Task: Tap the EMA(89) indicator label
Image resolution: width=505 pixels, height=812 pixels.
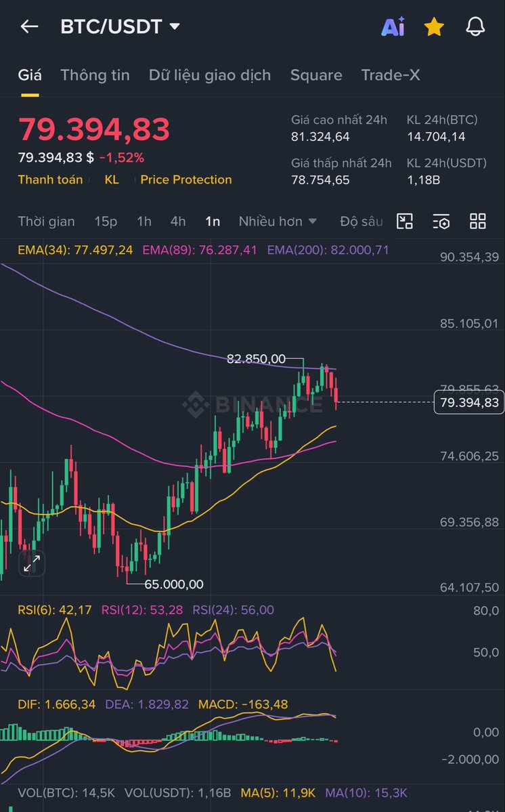Action: click(x=200, y=250)
